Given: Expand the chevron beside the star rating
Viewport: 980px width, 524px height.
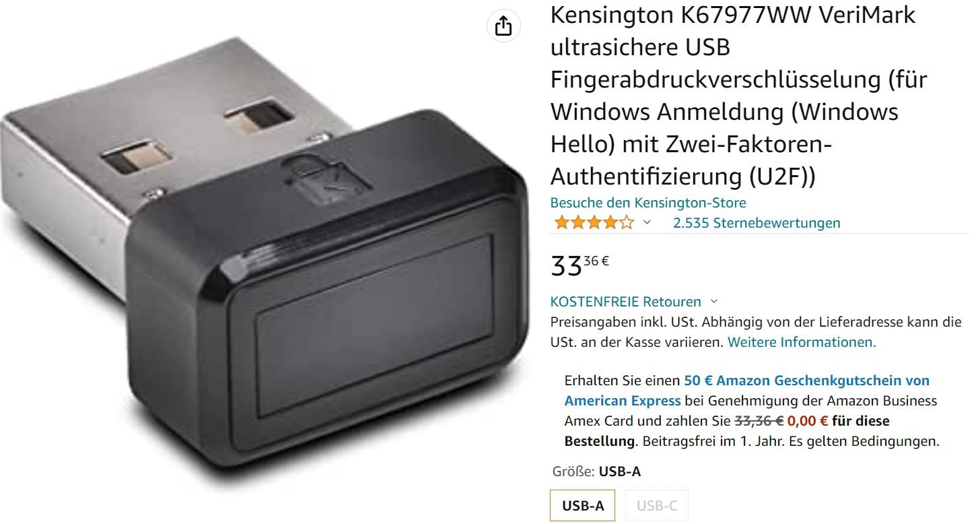Looking at the screenshot, I should click(647, 223).
